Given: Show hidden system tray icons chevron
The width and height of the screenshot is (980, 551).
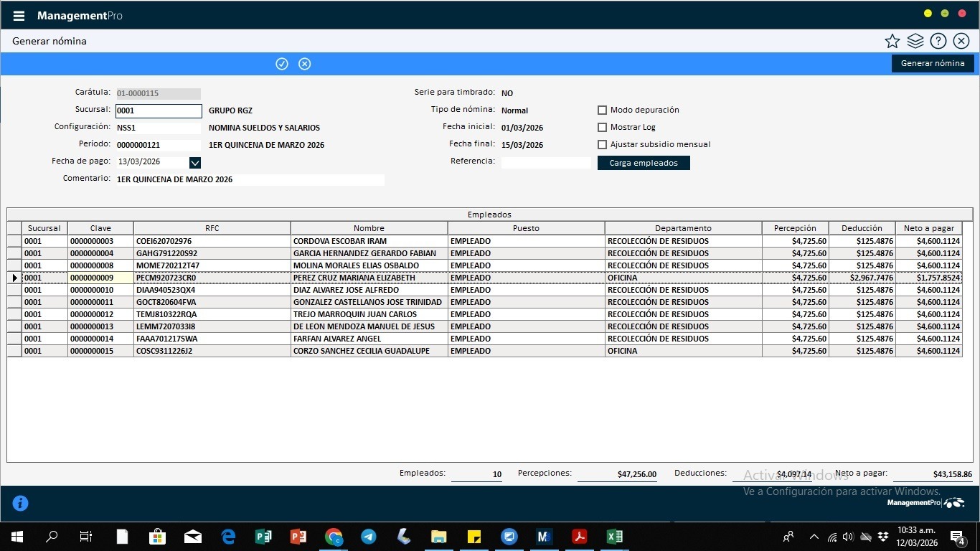Looking at the screenshot, I should point(814,537).
